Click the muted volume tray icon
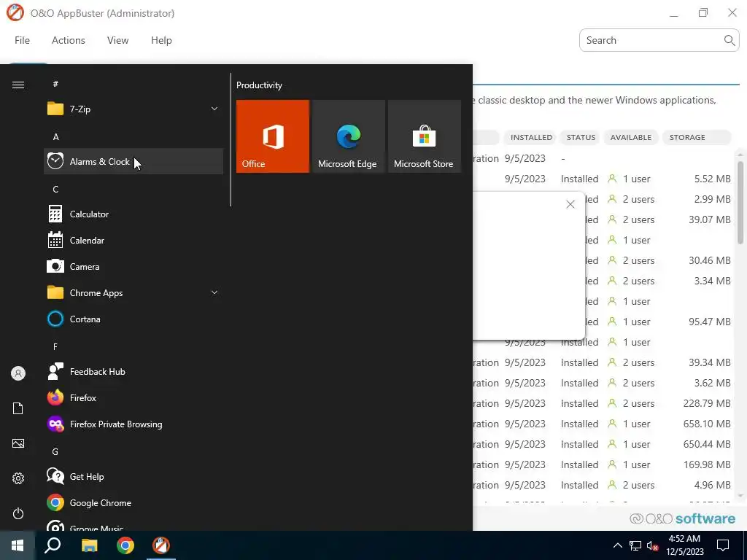 click(652, 545)
